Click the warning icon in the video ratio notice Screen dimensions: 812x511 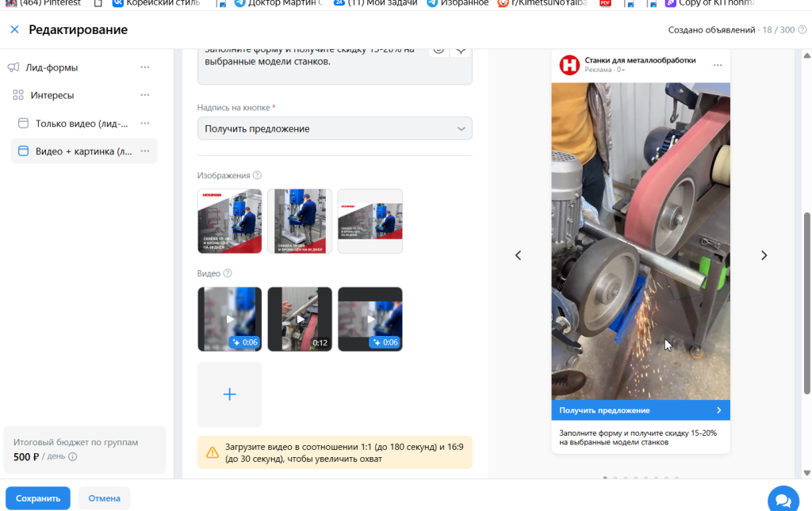[213, 452]
